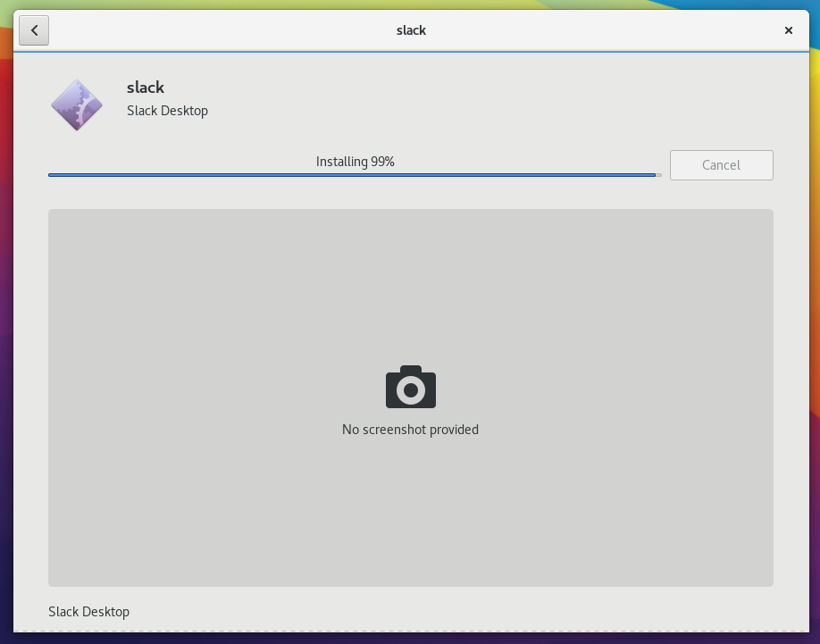Click the 'slack' window title in header
The height and width of the screenshot is (644, 820).
pyautogui.click(x=411, y=30)
